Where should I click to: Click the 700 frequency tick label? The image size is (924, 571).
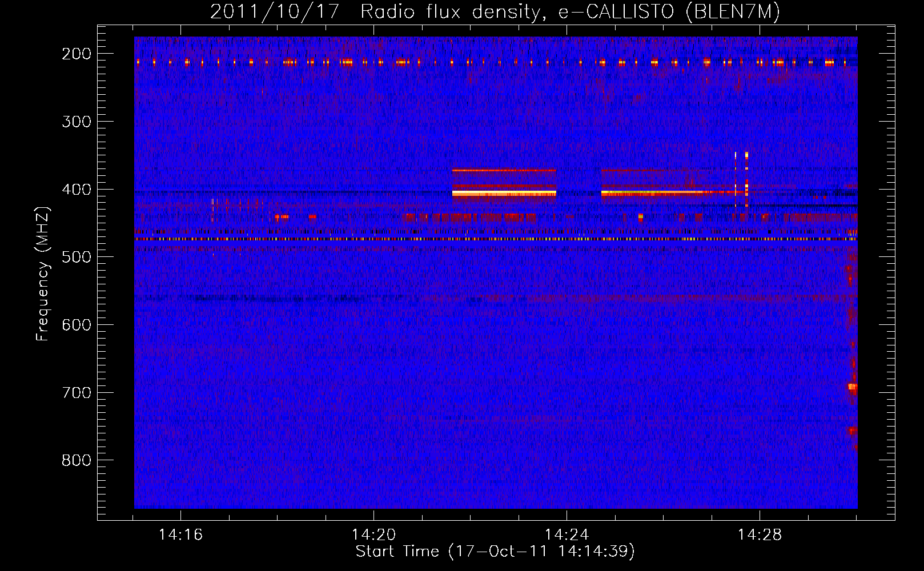coord(77,393)
